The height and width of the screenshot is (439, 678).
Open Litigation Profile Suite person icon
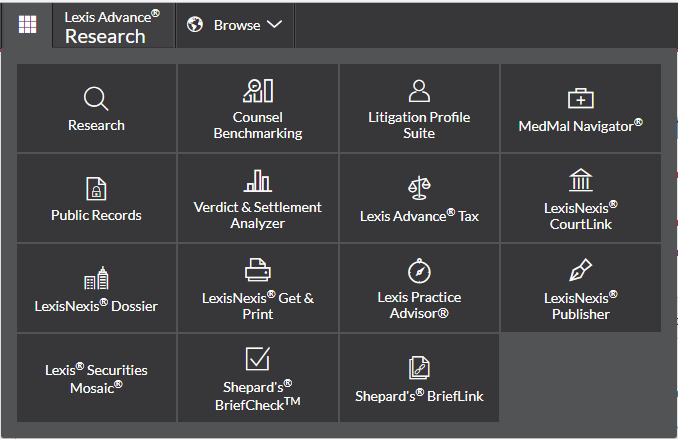coord(419,91)
